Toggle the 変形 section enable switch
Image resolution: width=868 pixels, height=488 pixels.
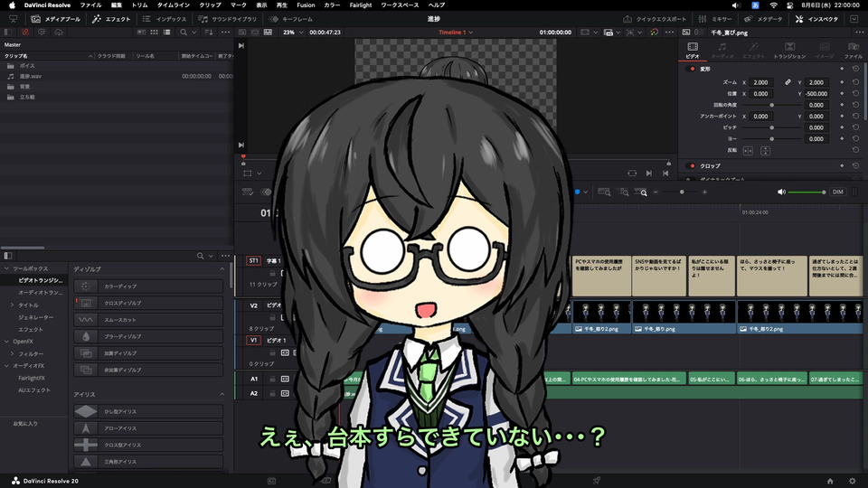point(692,70)
